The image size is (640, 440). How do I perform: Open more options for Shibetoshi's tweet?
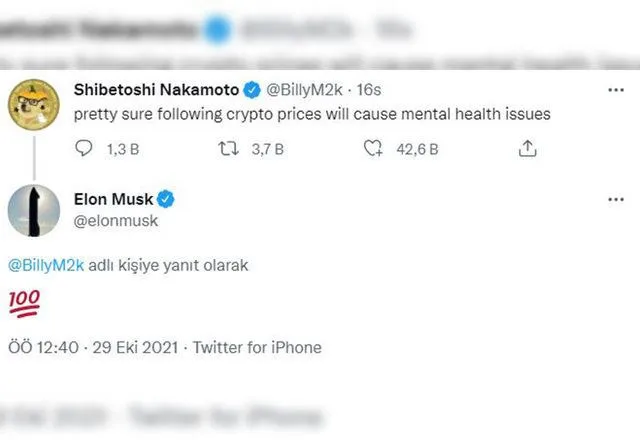pos(616,89)
